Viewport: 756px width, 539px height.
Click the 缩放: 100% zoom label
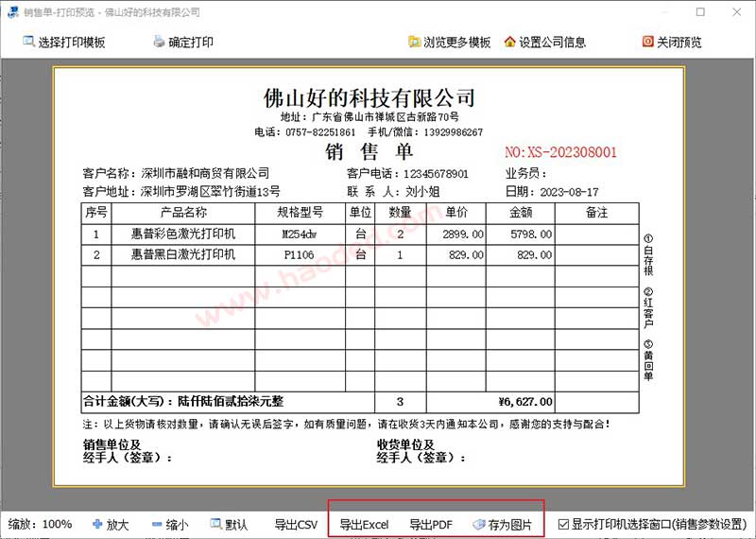40,524
